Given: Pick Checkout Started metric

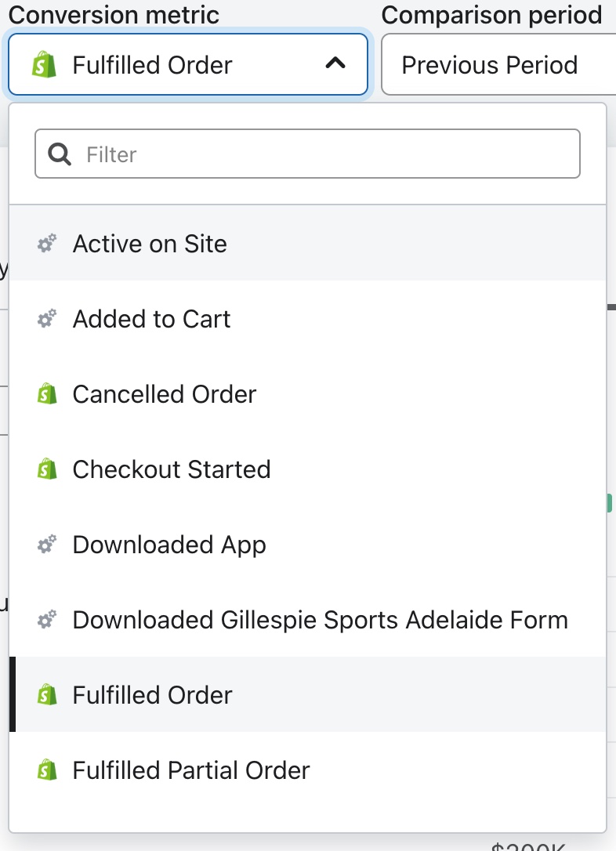Looking at the screenshot, I should click(172, 469).
